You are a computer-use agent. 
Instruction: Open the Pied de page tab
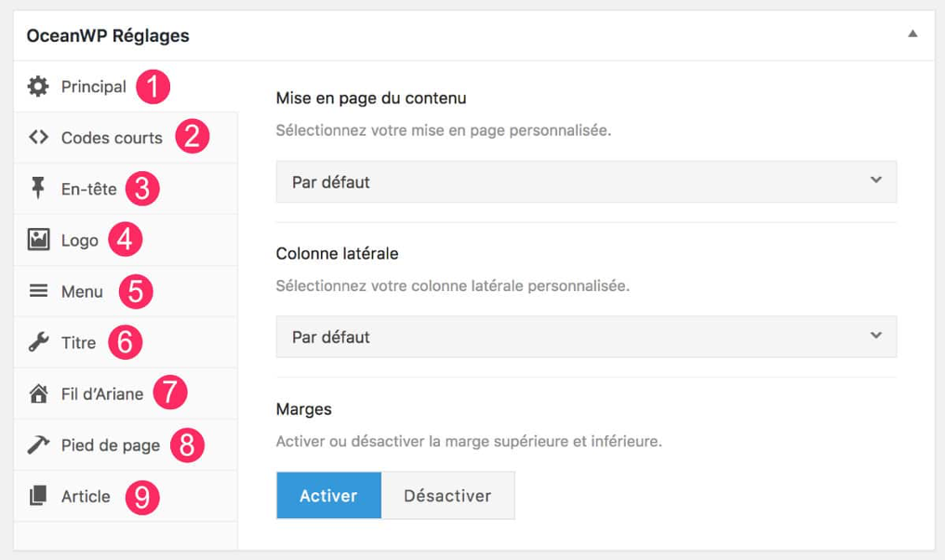126,445
